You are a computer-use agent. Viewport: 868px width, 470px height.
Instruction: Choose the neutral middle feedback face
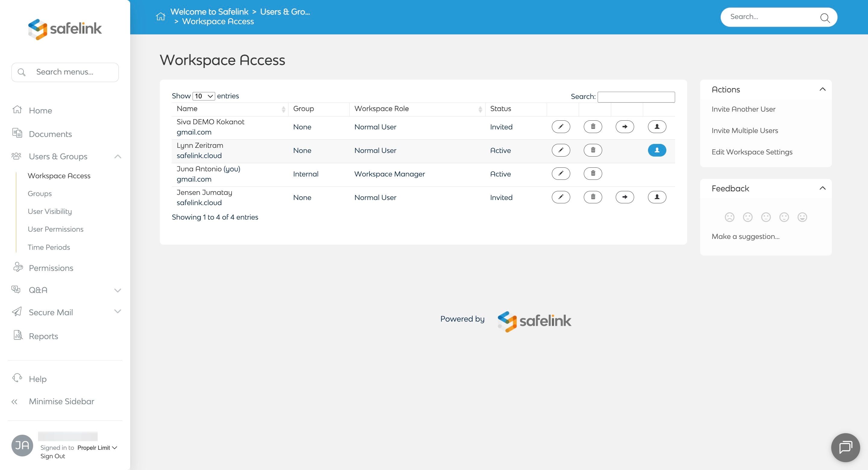(x=766, y=217)
